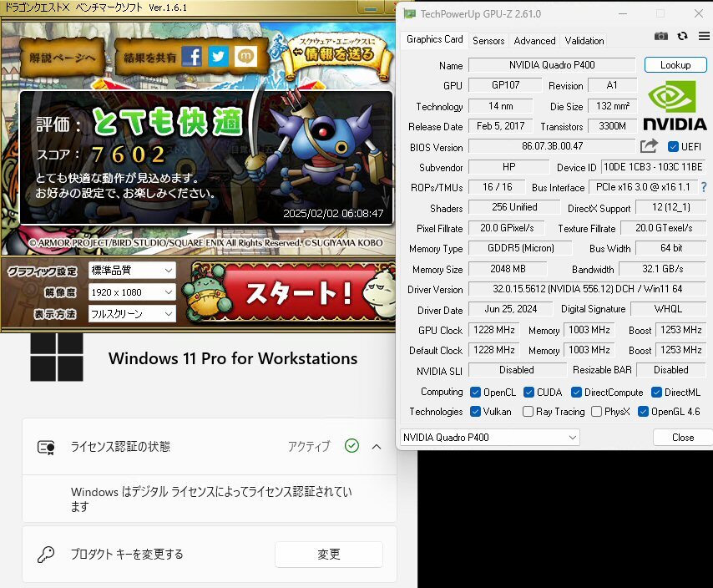
Task: Click the Memory Size 2048 MB value
Action: 508,269
